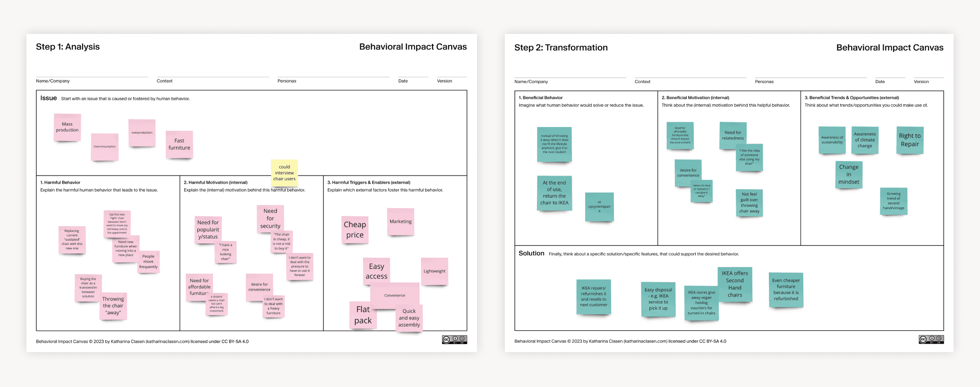
Task: Click the 'Throwing the chair away' note
Action: pyautogui.click(x=113, y=305)
